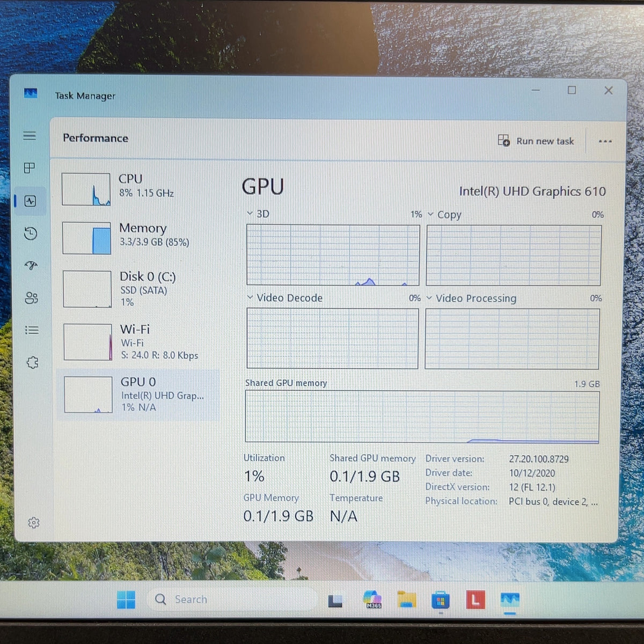Open the Details page icon

click(32, 330)
